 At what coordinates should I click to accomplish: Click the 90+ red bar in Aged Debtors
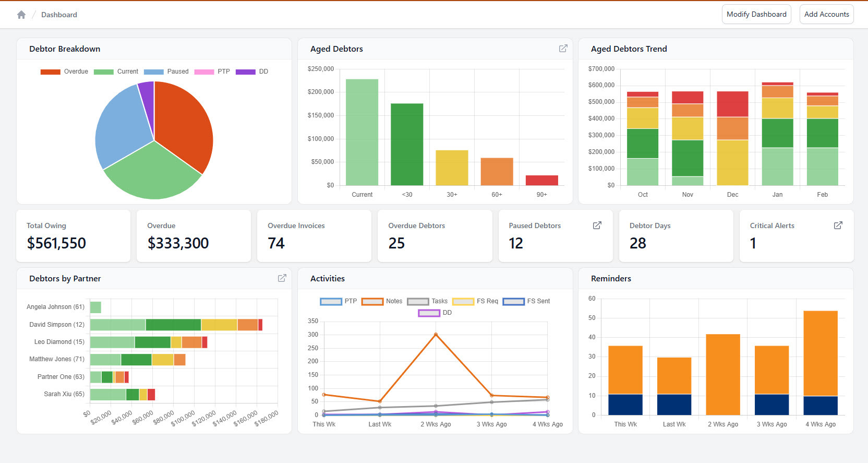pyautogui.click(x=542, y=180)
